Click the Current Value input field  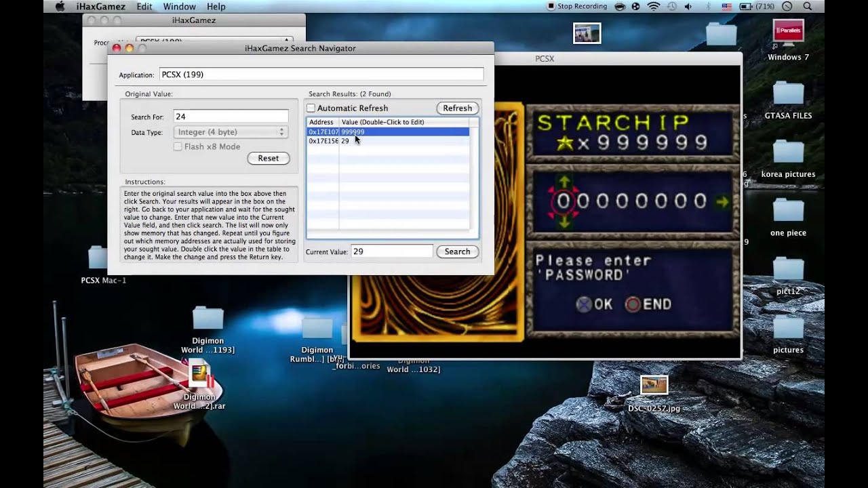(391, 251)
